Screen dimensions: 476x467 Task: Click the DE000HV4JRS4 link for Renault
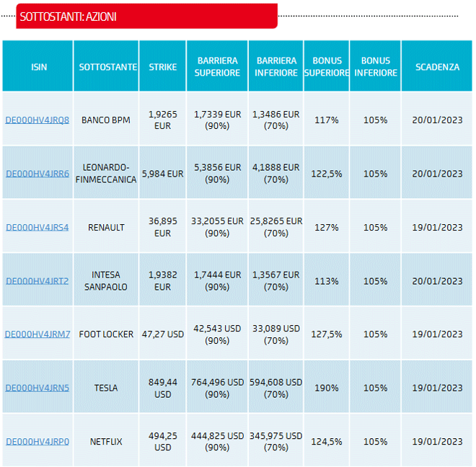click(x=38, y=227)
